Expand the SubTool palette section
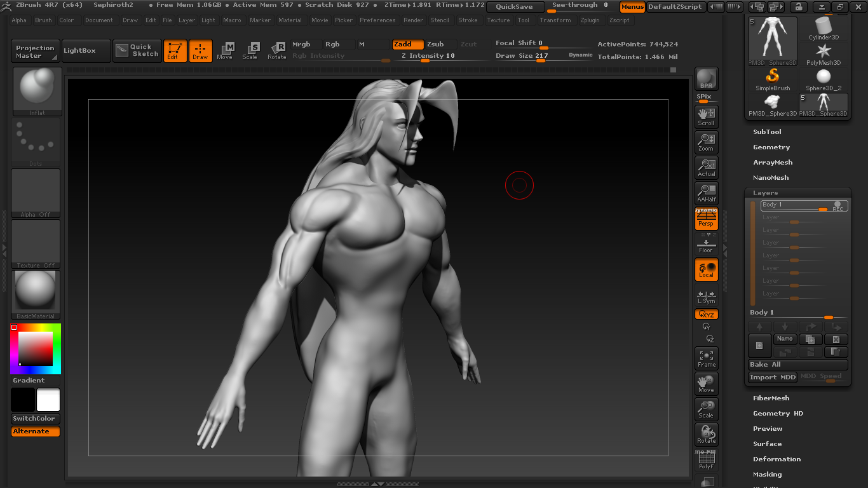 click(767, 132)
